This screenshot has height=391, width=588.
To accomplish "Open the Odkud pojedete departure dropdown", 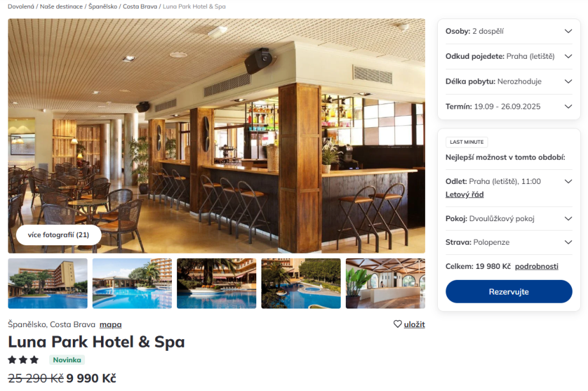I will click(x=509, y=56).
